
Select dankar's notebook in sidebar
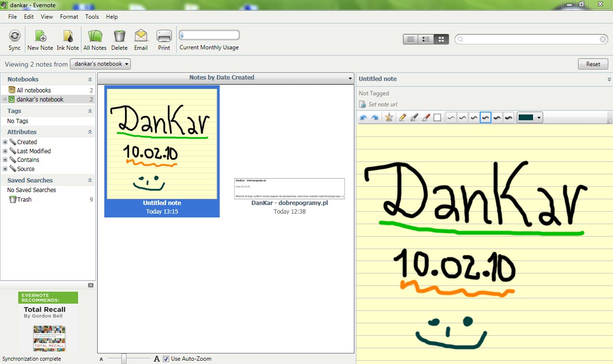[x=48, y=99]
